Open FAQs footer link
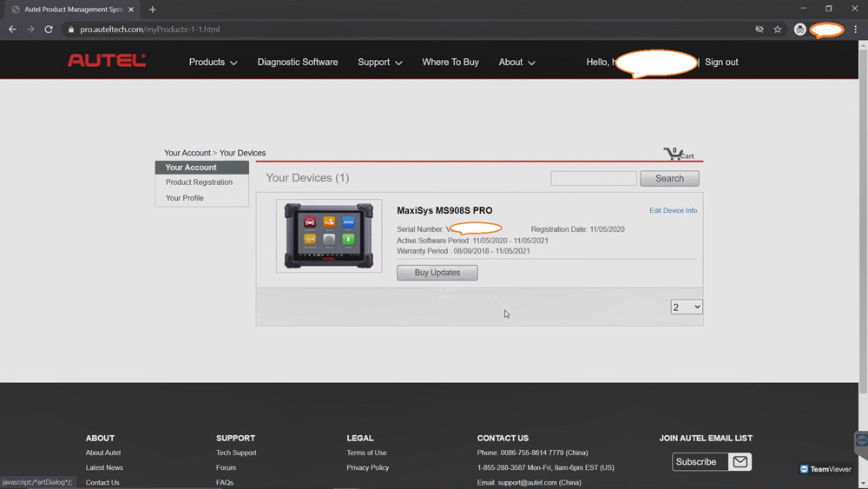The height and width of the screenshot is (489, 868). point(225,482)
